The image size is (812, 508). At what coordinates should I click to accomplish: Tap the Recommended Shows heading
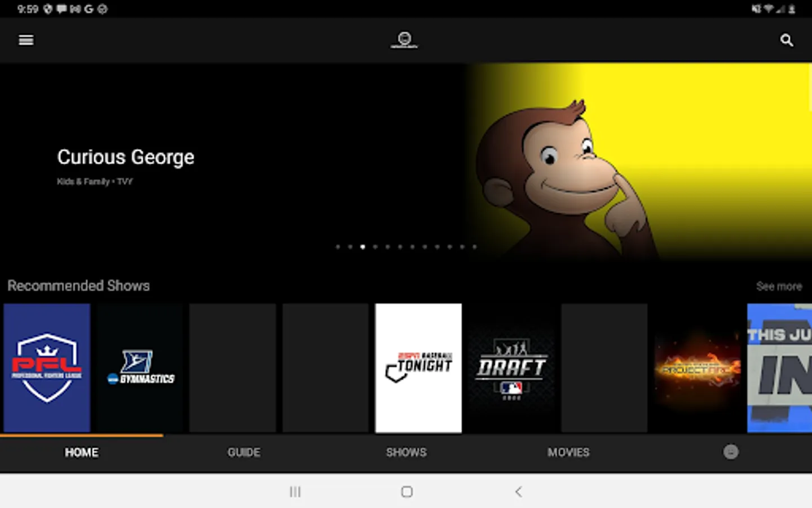(78, 286)
